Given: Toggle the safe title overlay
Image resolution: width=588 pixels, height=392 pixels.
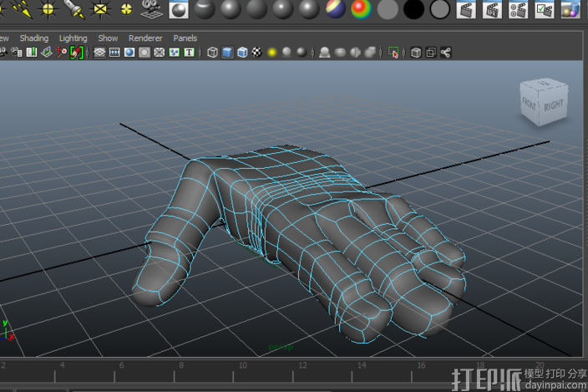Looking at the screenshot, I should tap(189, 53).
